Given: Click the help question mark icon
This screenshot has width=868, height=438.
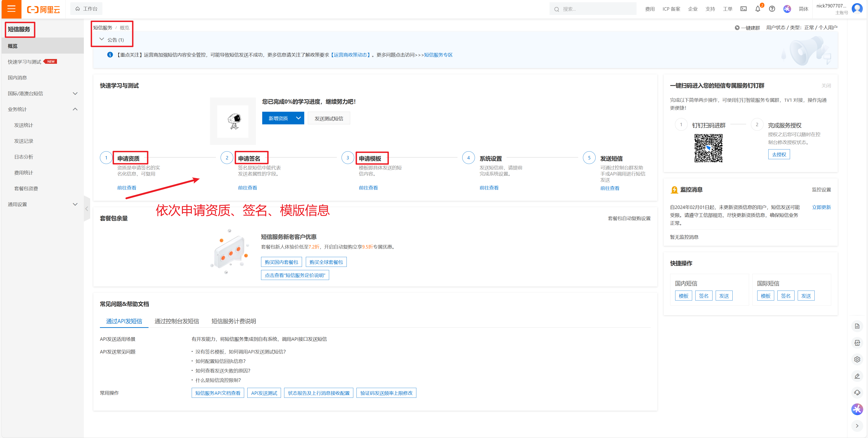Looking at the screenshot, I should pos(772,9).
